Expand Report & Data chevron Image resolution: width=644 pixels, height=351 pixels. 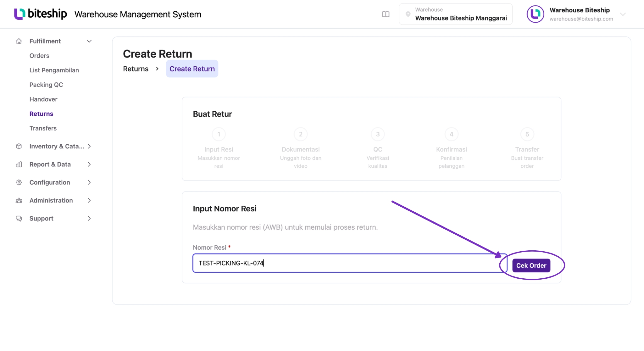pyautogui.click(x=89, y=164)
